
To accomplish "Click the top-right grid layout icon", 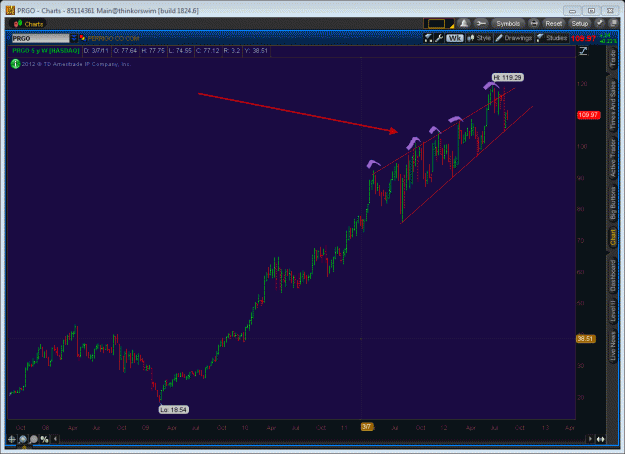I will 612,24.
